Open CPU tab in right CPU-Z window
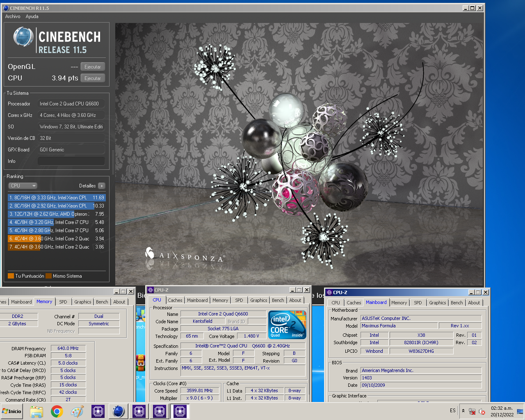This screenshot has height=420, width=525. [x=336, y=303]
